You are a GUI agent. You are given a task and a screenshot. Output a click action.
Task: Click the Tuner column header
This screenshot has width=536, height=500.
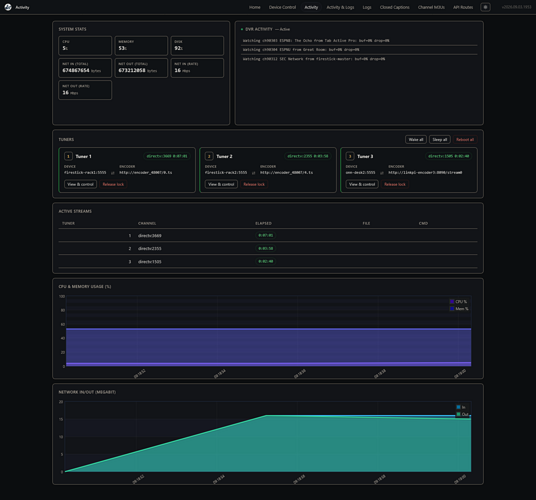[x=68, y=224]
